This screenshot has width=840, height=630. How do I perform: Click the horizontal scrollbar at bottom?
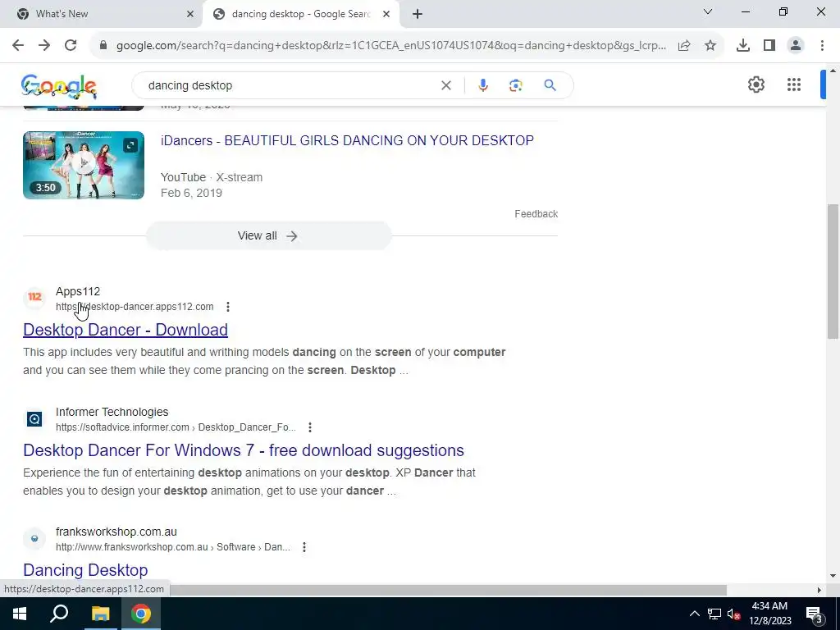448,590
